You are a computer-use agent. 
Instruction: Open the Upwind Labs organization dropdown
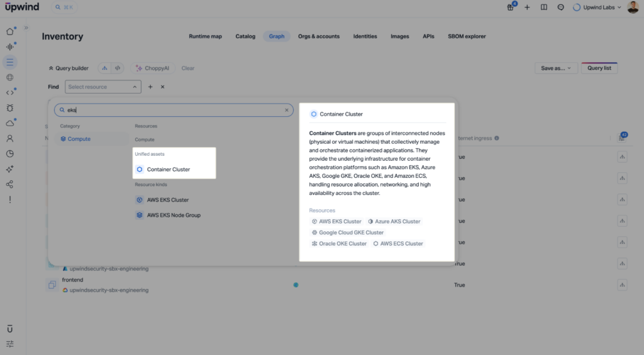point(597,7)
